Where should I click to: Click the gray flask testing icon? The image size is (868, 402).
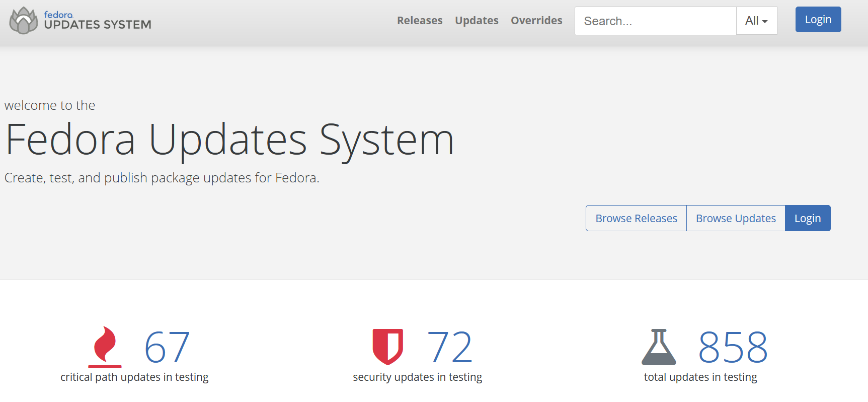(659, 347)
